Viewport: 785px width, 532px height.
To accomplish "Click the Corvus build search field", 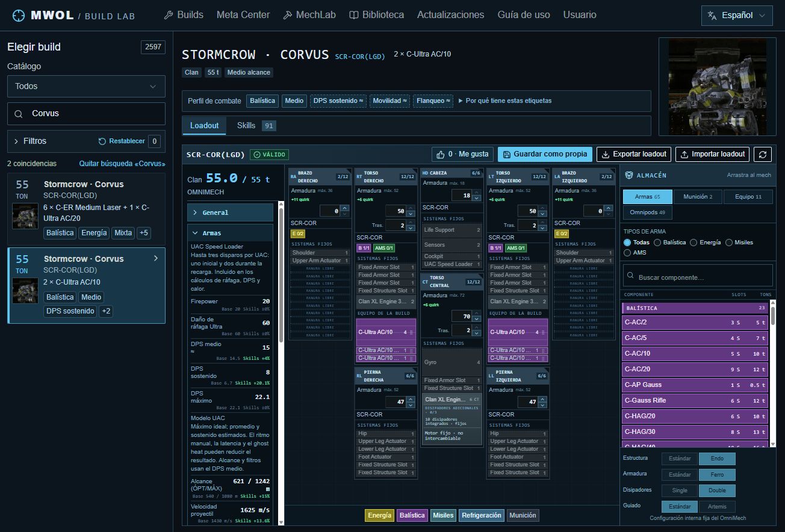I will 86,114.
